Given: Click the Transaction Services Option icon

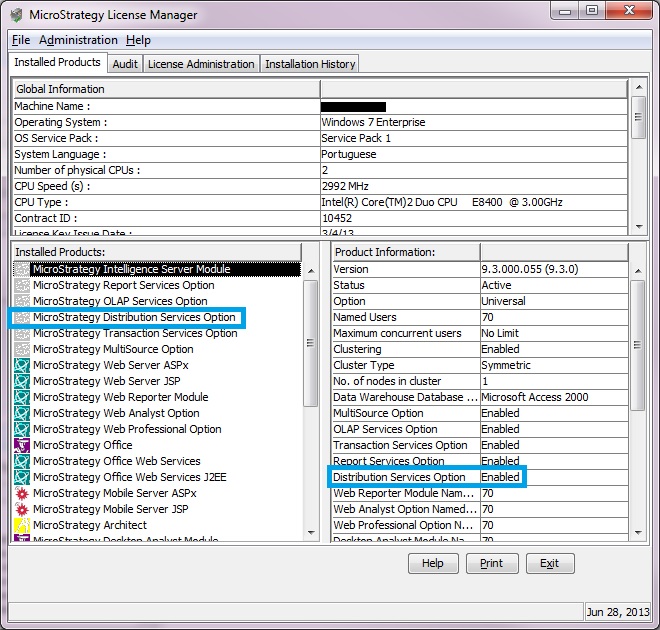Looking at the screenshot, I should coord(22,333).
